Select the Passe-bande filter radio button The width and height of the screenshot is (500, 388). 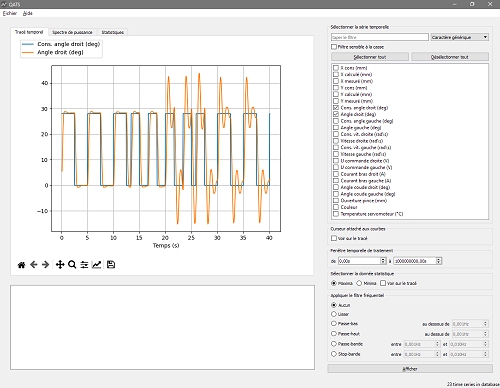[334, 344]
